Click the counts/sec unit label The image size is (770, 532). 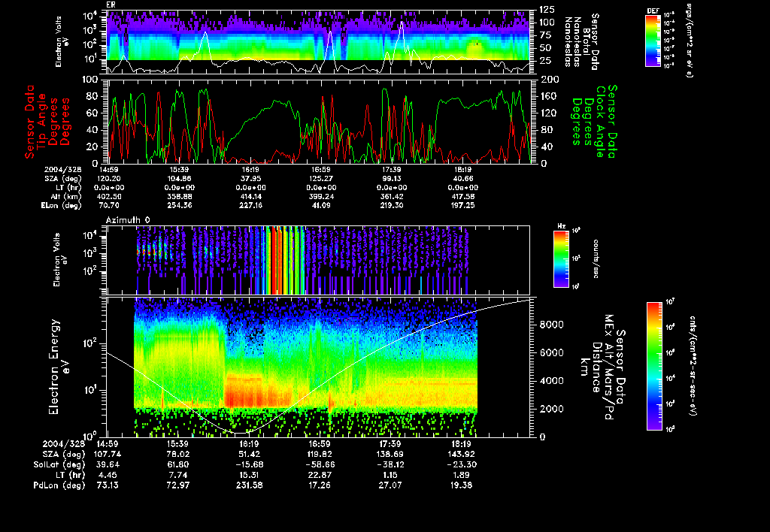tap(596, 258)
